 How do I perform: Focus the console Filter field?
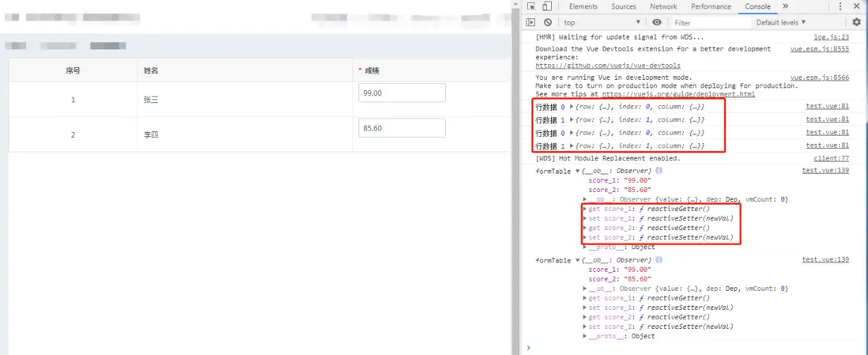click(711, 23)
